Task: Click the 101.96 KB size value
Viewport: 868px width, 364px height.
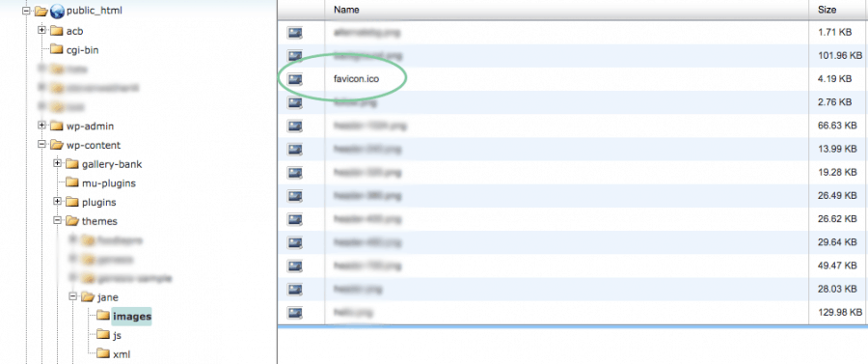Action: pos(840,56)
